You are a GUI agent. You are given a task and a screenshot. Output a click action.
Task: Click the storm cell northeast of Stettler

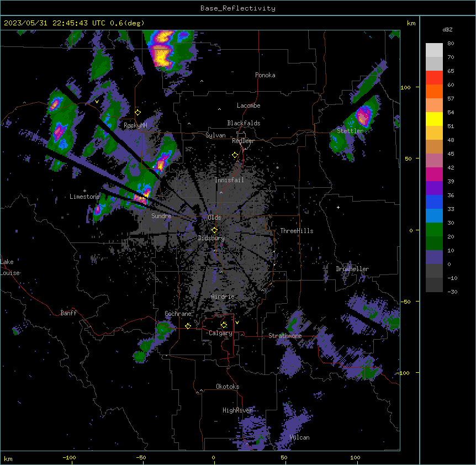click(363, 116)
